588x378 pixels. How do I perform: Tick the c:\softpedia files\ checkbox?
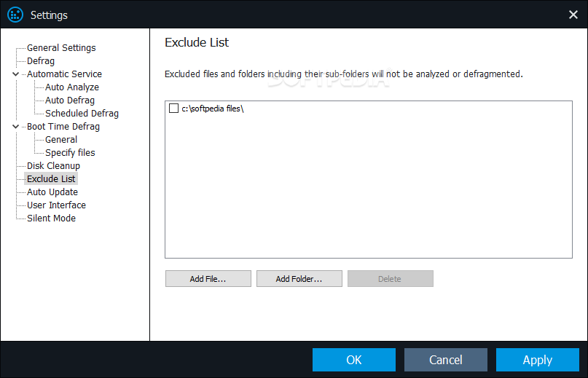point(173,109)
